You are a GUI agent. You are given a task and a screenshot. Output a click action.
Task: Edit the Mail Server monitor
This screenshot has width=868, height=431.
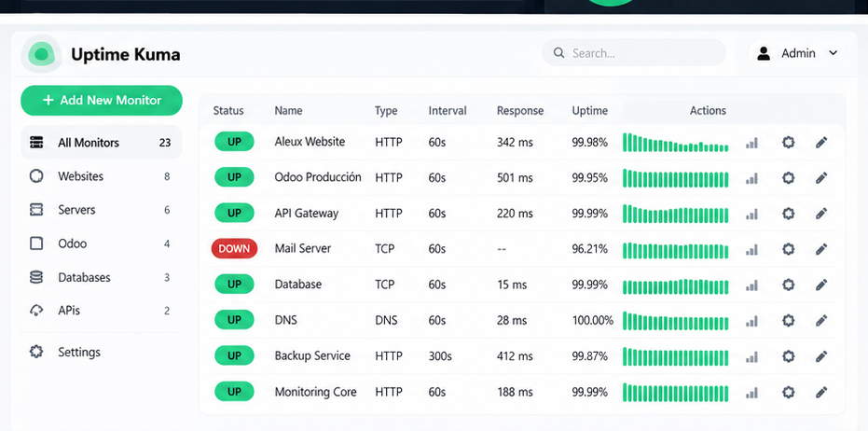point(821,249)
